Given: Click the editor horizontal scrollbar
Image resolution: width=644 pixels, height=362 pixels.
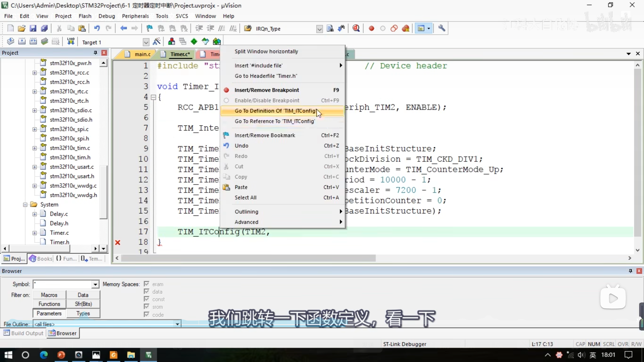Looking at the screenshot, I should [248, 258].
